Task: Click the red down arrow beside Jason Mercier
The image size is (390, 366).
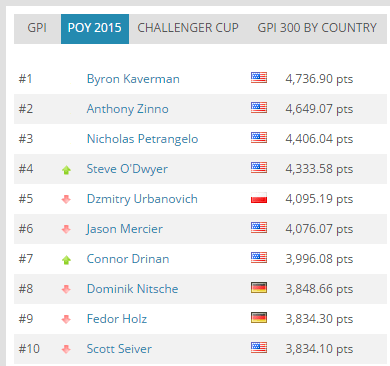Action: coord(66,229)
